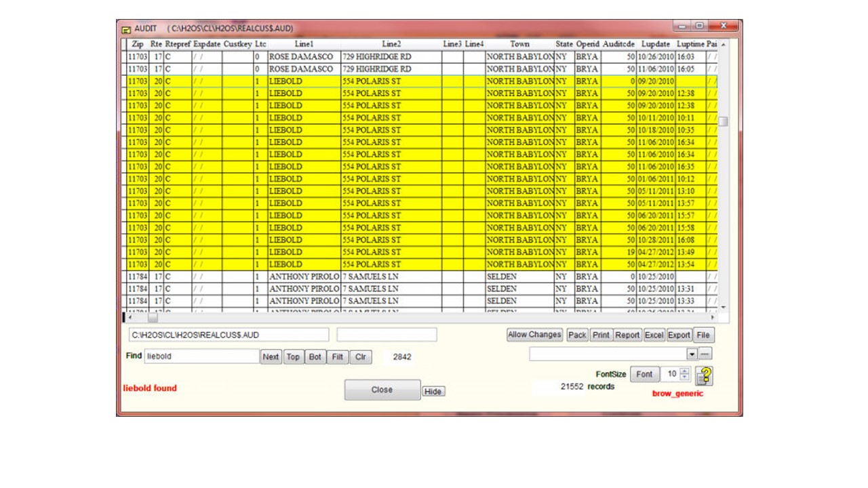Find the next liebold match with Next

point(271,357)
